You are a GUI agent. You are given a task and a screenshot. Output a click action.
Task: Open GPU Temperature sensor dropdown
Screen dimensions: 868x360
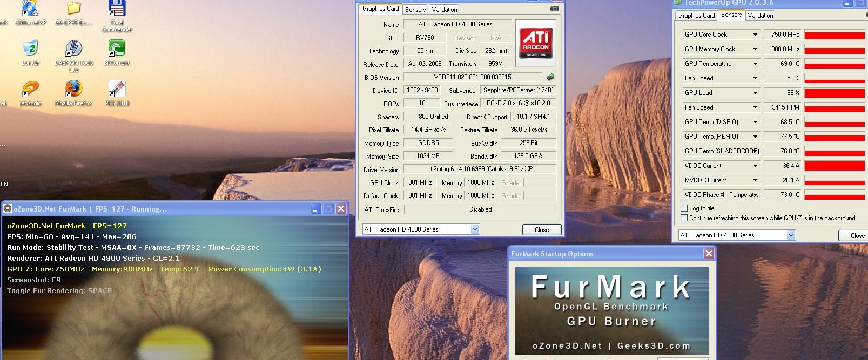coord(756,64)
